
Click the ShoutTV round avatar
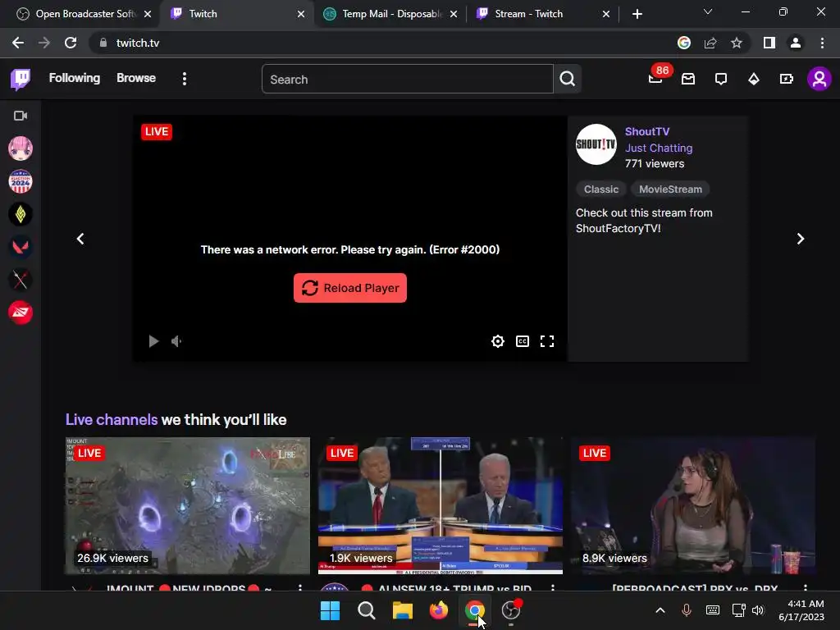pos(596,144)
